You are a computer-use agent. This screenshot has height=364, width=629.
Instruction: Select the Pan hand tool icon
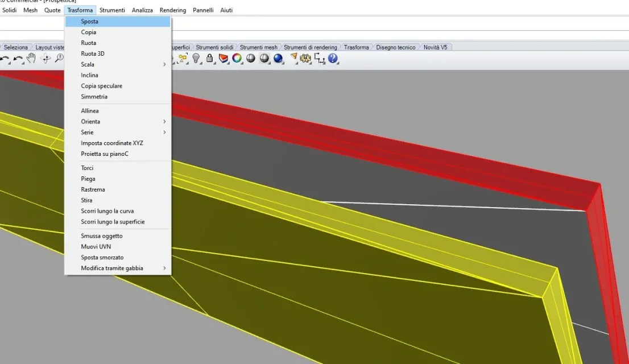(31, 59)
